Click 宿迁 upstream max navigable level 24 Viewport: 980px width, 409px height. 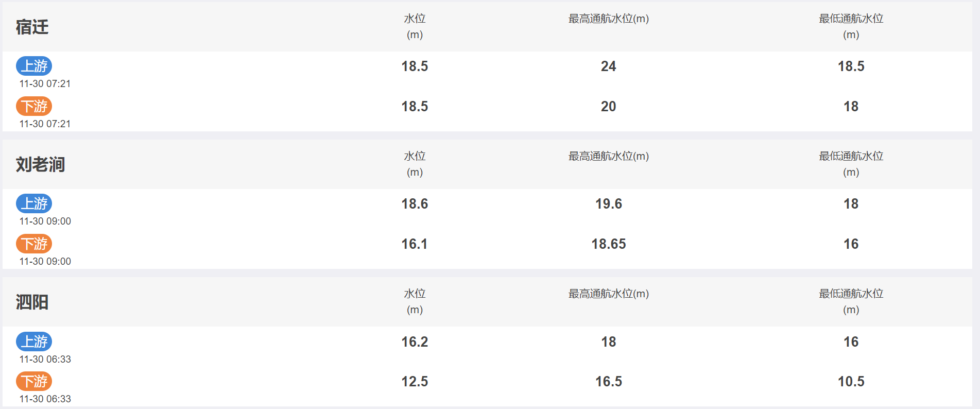pyautogui.click(x=608, y=66)
